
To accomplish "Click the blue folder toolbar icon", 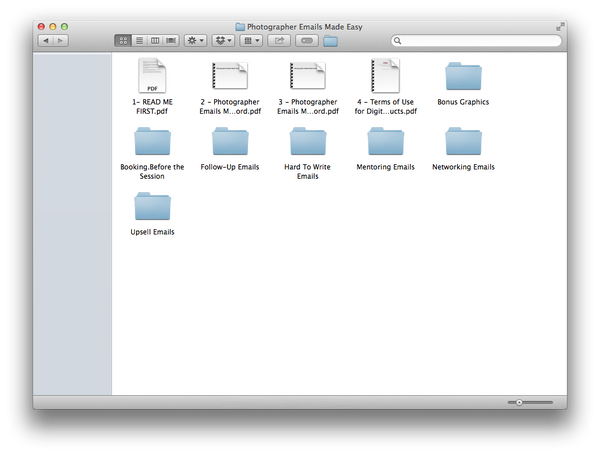I will (330, 41).
